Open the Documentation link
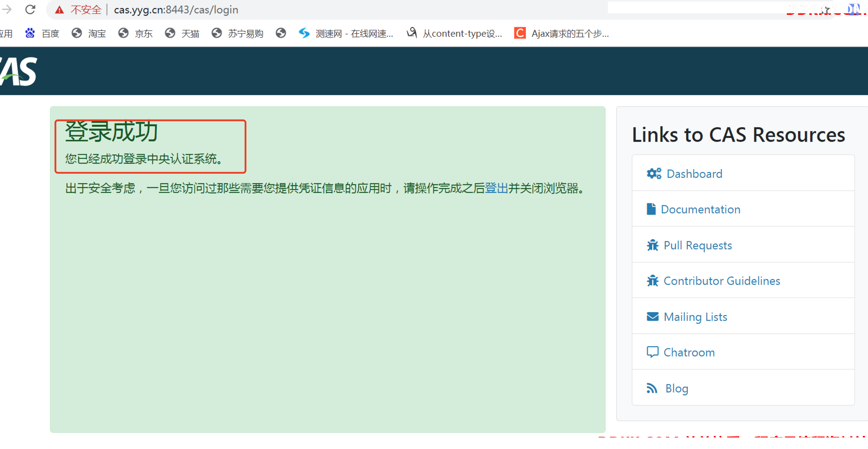868x449 pixels. tap(701, 209)
